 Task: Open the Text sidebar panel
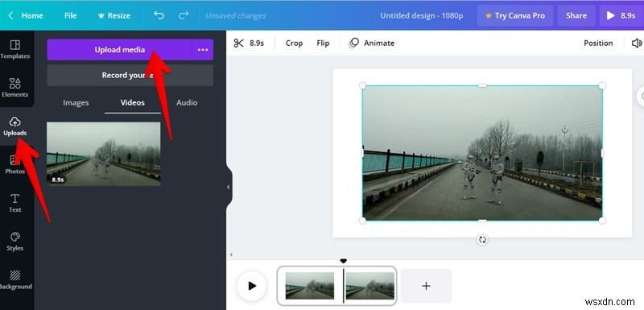(14, 203)
